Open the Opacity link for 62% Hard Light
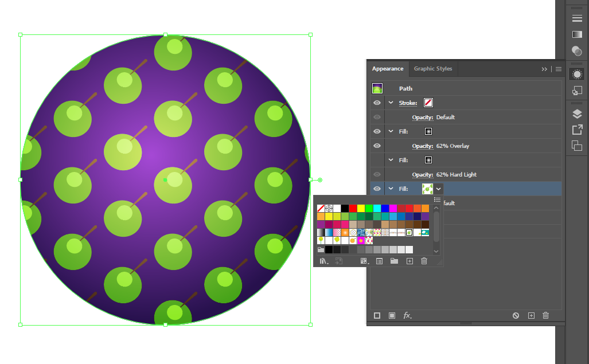Screen dimensions: 589x364 click(x=422, y=174)
